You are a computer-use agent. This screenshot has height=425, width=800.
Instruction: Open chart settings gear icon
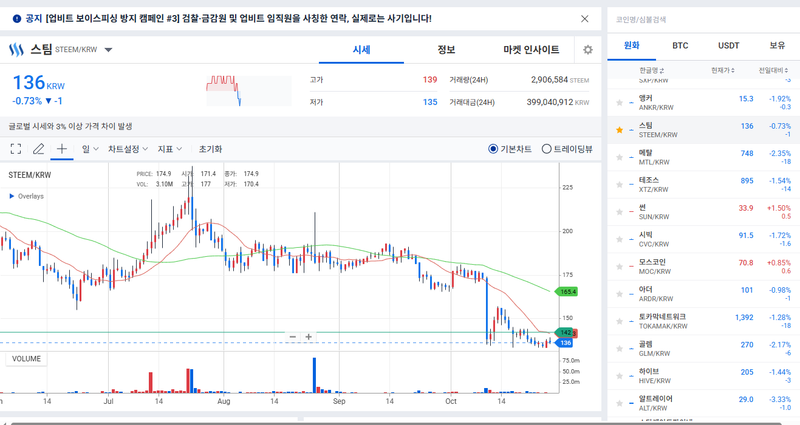(x=587, y=50)
